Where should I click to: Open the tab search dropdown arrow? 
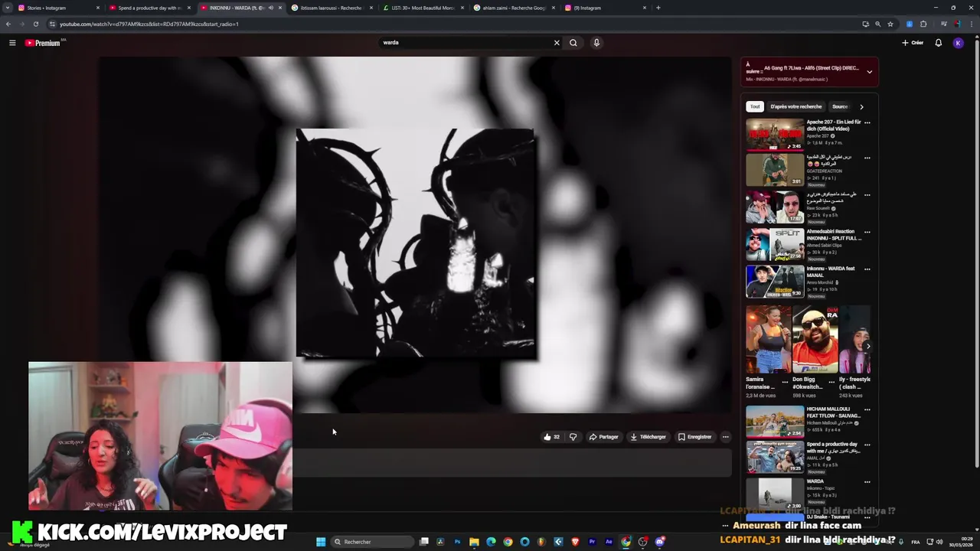pyautogui.click(x=8, y=8)
